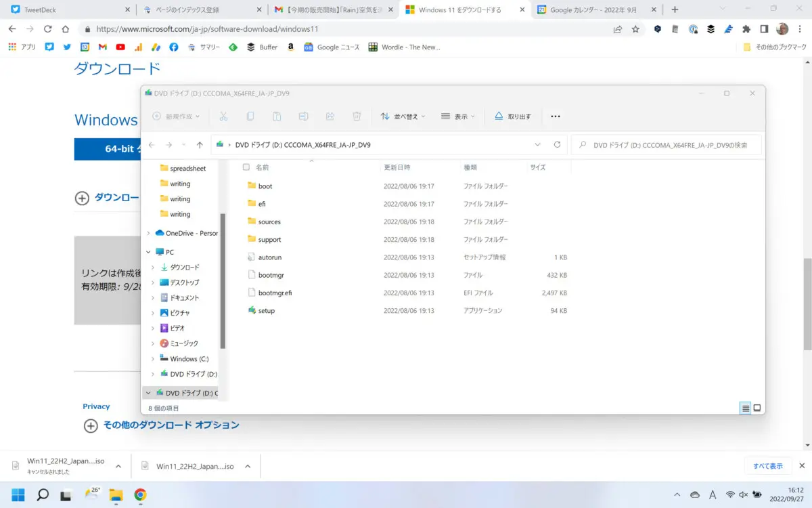Collapse the PC tree node
Screen dimensions: 812x508
pos(149,252)
